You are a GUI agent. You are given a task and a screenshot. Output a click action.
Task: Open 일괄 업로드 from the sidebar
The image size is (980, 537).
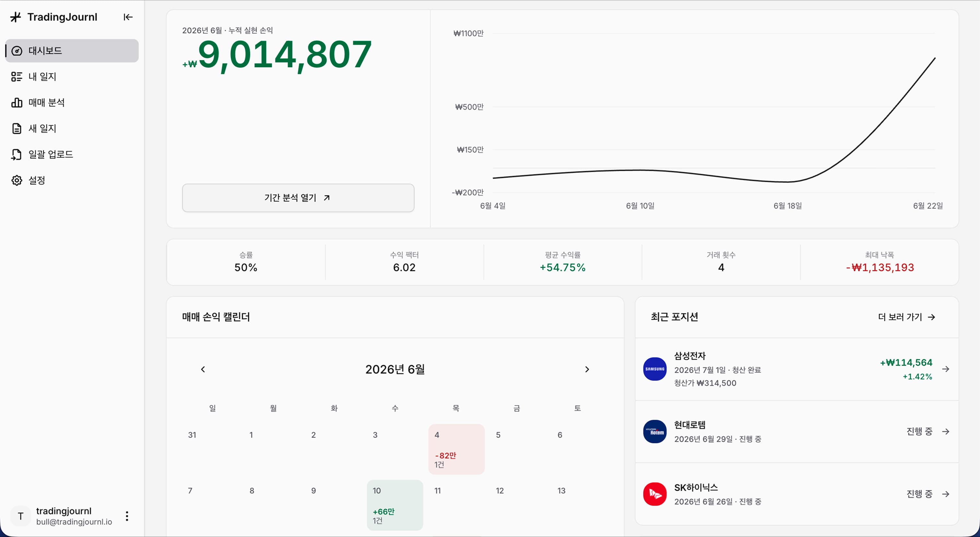(72, 154)
